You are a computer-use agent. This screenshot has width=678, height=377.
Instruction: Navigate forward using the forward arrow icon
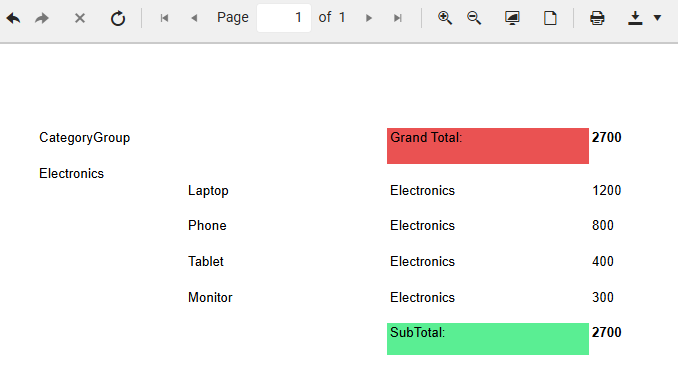(42, 18)
